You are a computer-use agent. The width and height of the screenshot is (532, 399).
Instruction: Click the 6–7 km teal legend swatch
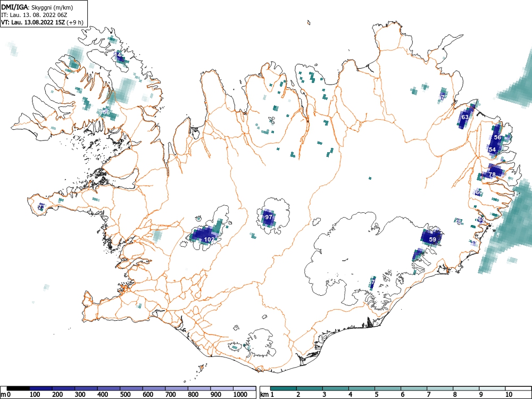point(414,388)
